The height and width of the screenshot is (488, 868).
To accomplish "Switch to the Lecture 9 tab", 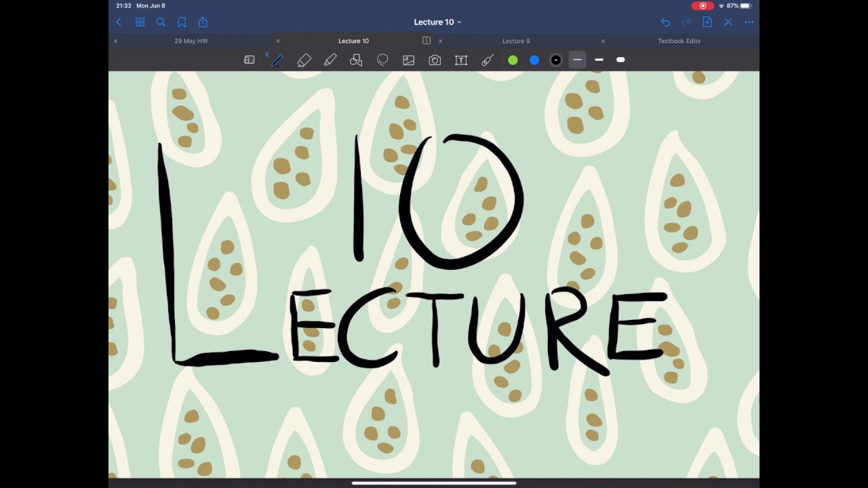I will point(516,41).
